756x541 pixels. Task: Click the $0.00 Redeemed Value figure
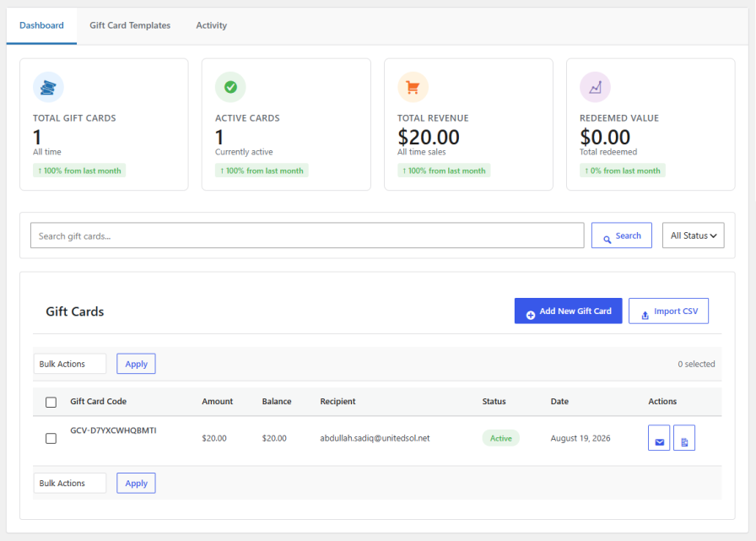pos(605,138)
